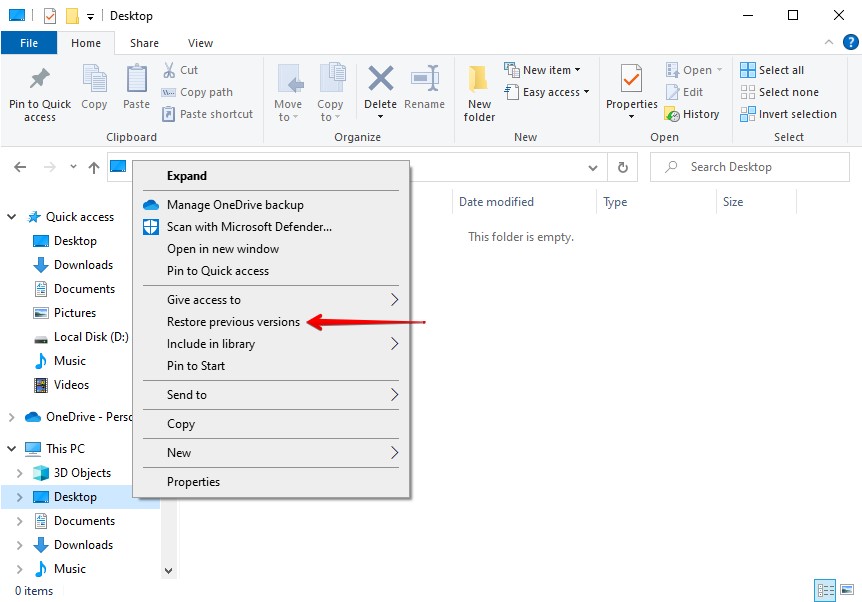Click Scan with Microsoft Defender menu entry
862x602 pixels.
(249, 227)
